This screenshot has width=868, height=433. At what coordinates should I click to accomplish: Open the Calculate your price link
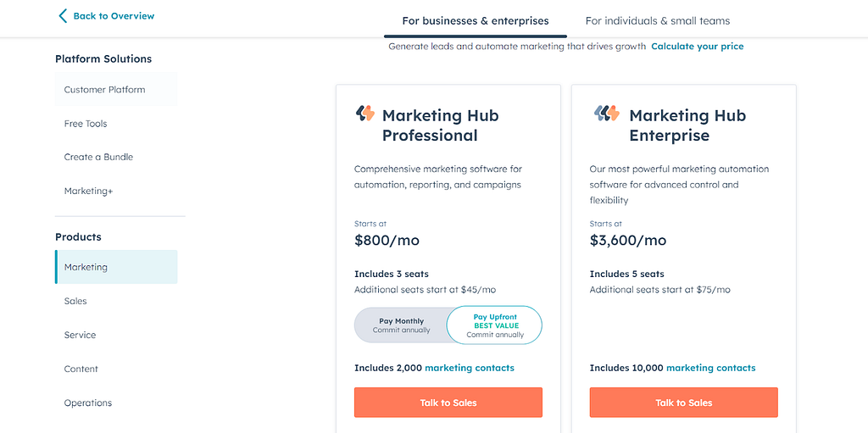pyautogui.click(x=697, y=47)
